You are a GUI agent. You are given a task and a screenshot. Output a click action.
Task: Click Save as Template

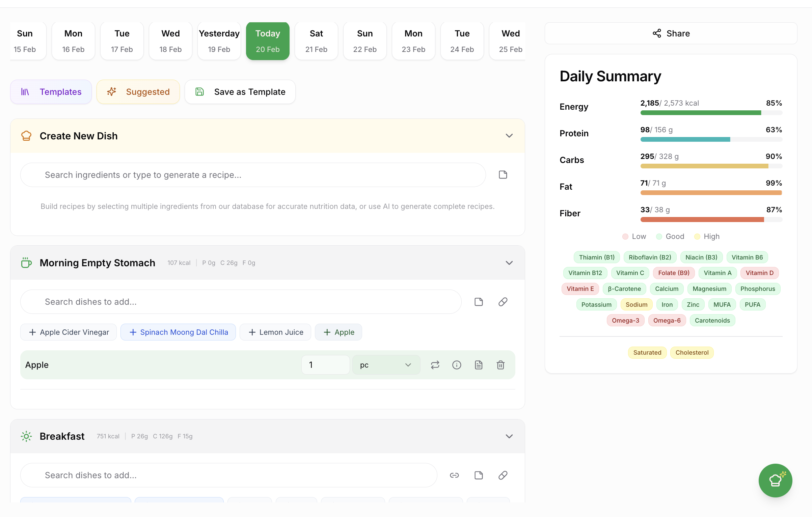tap(240, 91)
